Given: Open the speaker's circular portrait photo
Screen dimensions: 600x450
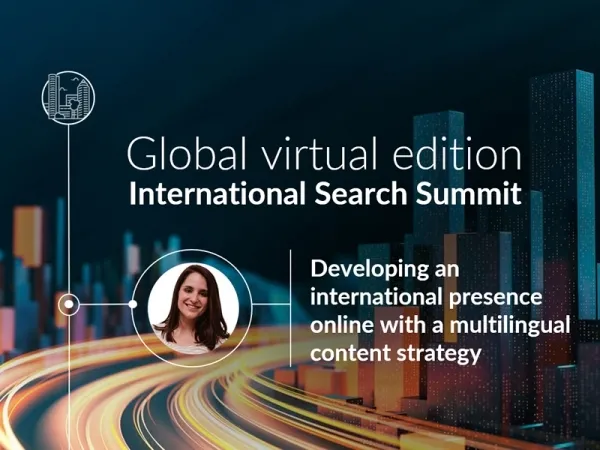Looking at the screenshot, I should (193, 303).
